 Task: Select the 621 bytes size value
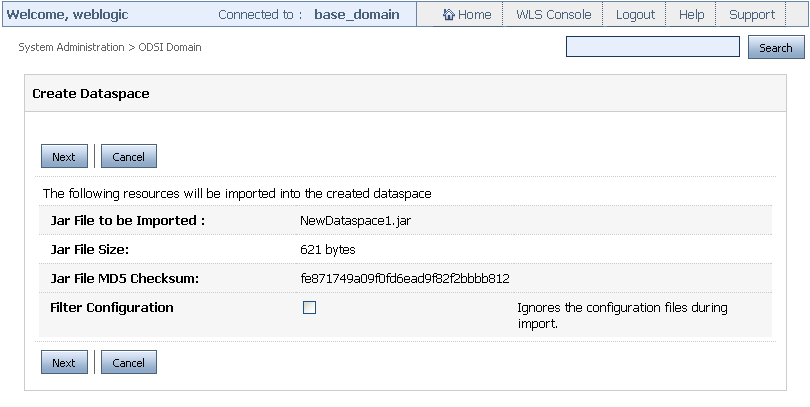(x=328, y=250)
